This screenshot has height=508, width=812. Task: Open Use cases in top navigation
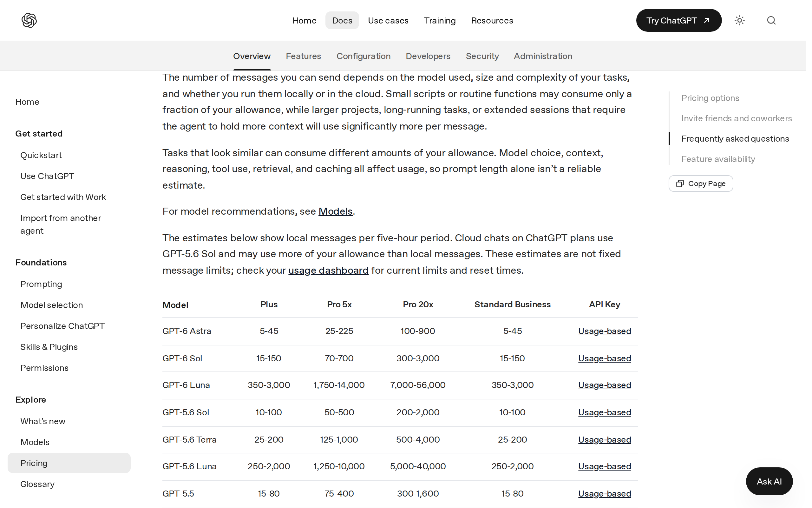click(x=388, y=21)
